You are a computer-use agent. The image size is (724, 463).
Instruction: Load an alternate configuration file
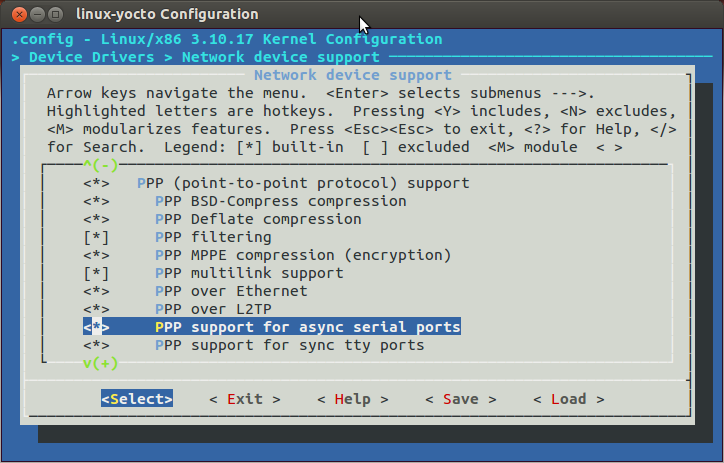click(568, 399)
